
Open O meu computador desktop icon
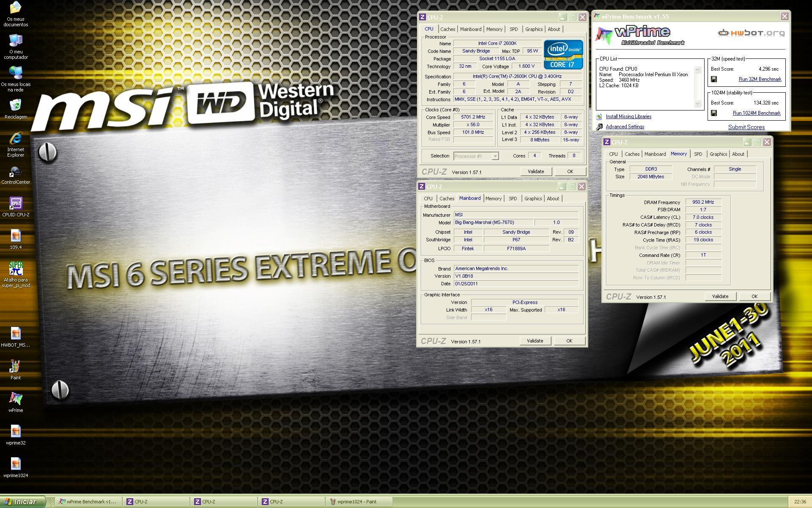pos(16,47)
